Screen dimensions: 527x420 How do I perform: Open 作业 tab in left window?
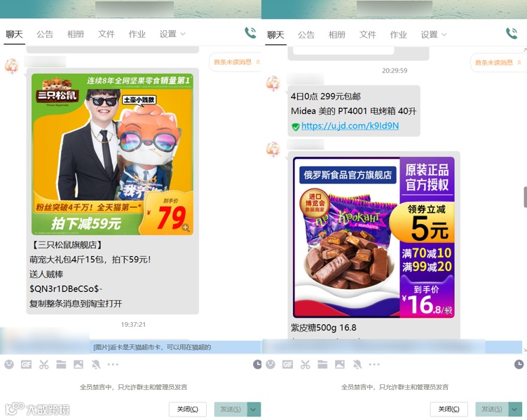pos(137,34)
